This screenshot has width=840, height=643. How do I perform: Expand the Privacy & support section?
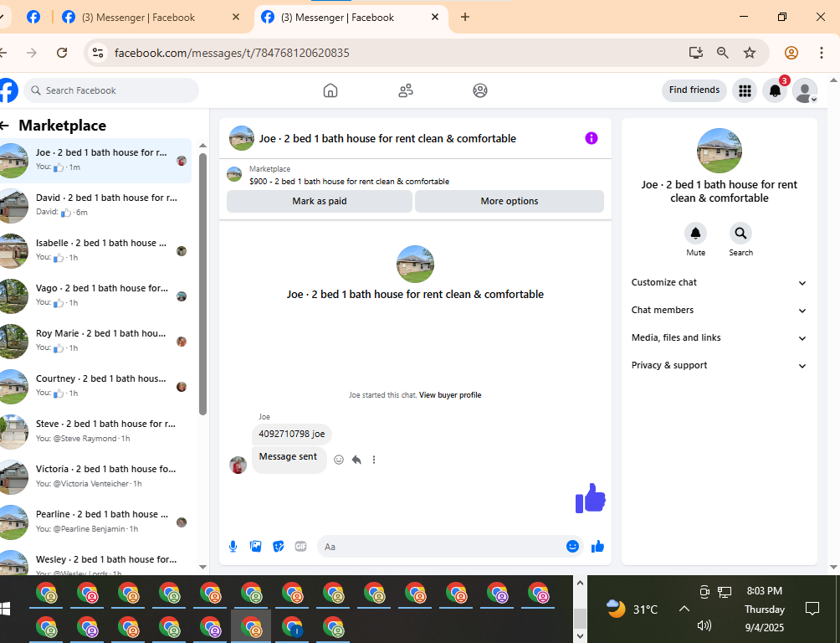tap(719, 365)
